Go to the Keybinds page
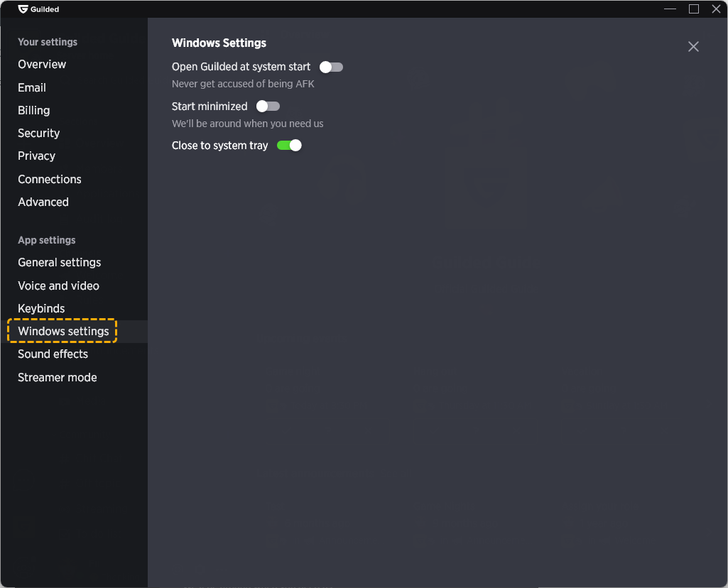 (x=41, y=308)
